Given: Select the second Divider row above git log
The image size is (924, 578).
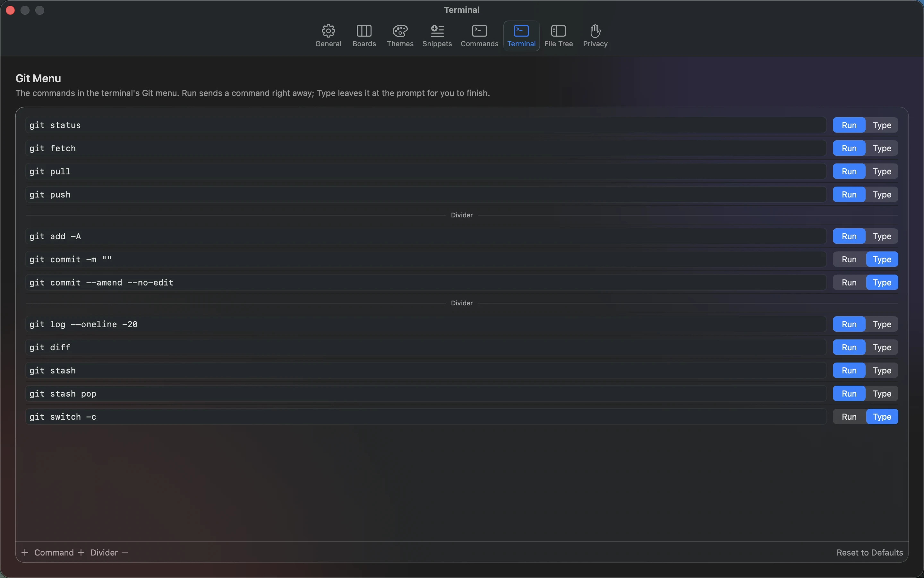Looking at the screenshot, I should [x=462, y=303].
